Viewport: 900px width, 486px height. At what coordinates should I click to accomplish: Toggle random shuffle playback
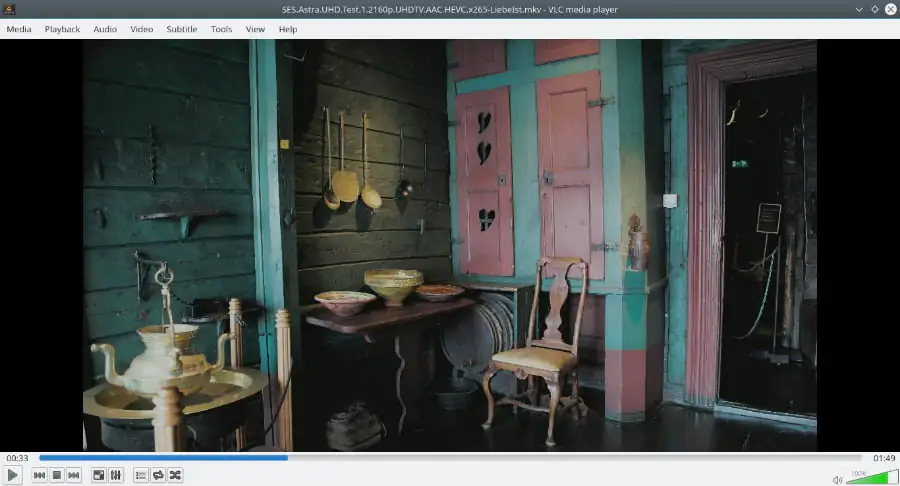click(x=175, y=475)
